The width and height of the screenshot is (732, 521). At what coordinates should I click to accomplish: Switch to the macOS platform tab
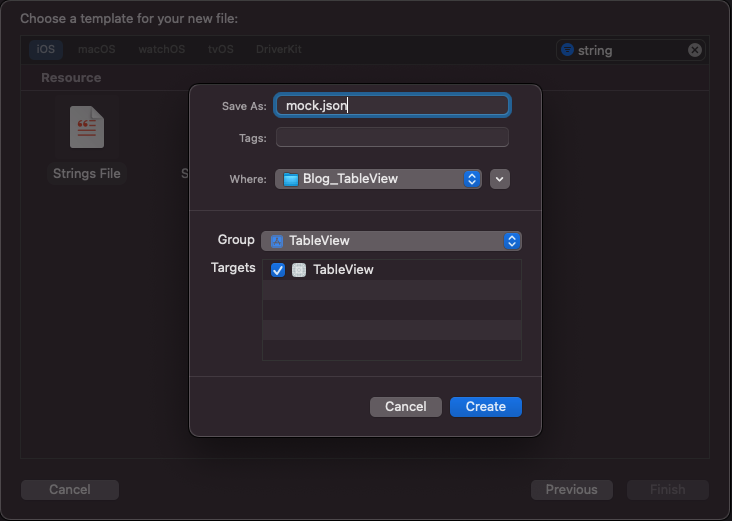pyautogui.click(x=97, y=49)
